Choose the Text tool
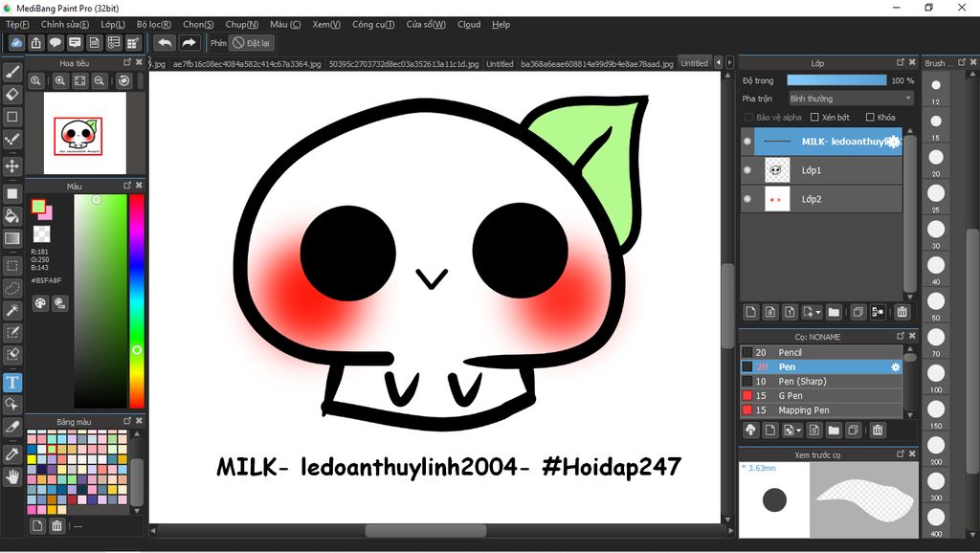This screenshot has width=980, height=553. click(x=12, y=383)
